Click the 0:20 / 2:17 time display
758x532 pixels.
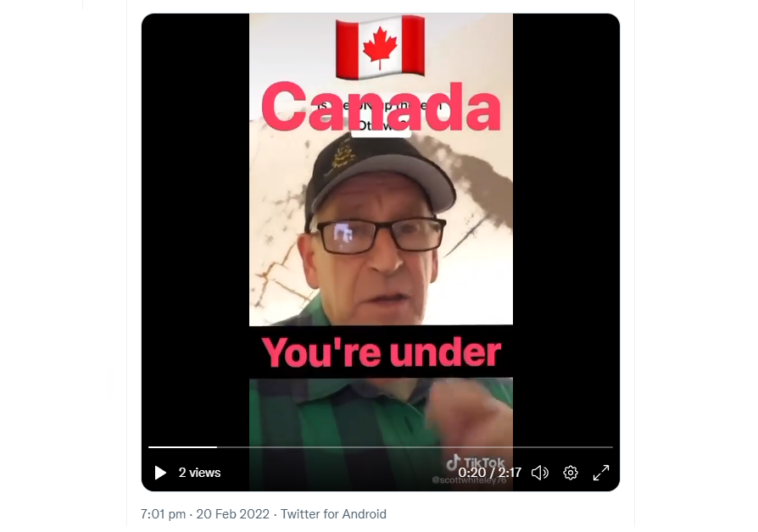pyautogui.click(x=489, y=473)
